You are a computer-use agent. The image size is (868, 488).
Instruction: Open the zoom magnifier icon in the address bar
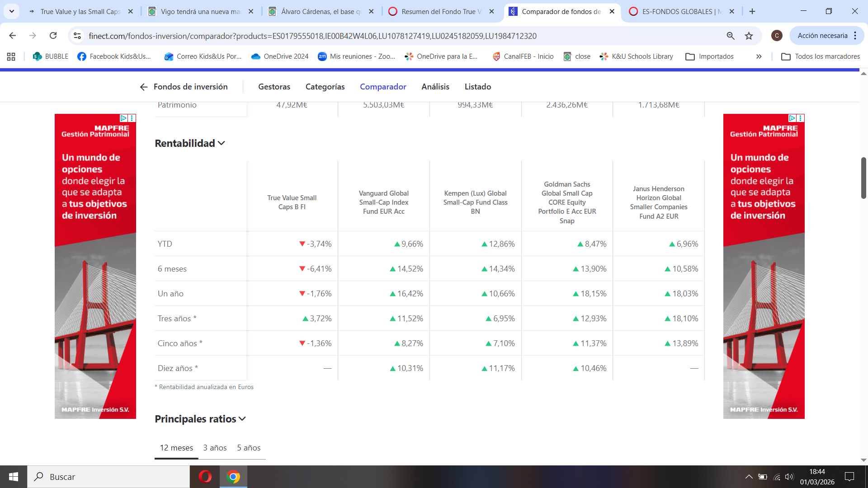[x=731, y=36]
